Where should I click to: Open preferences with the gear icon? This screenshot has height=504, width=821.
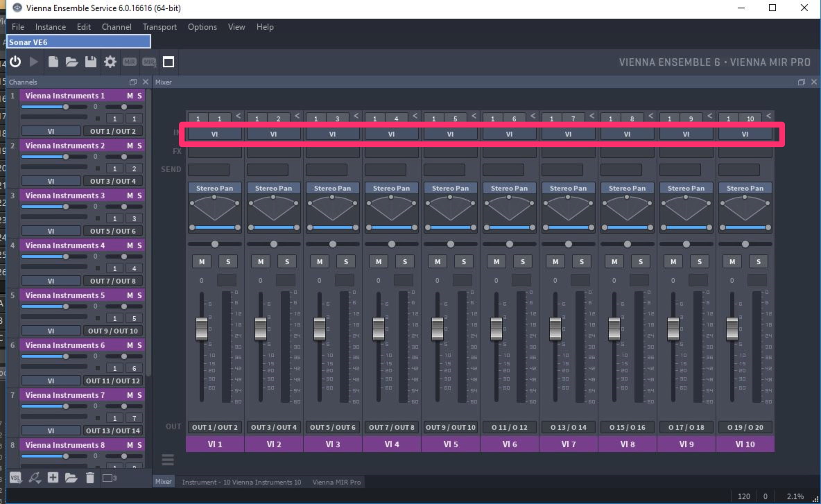pos(110,62)
